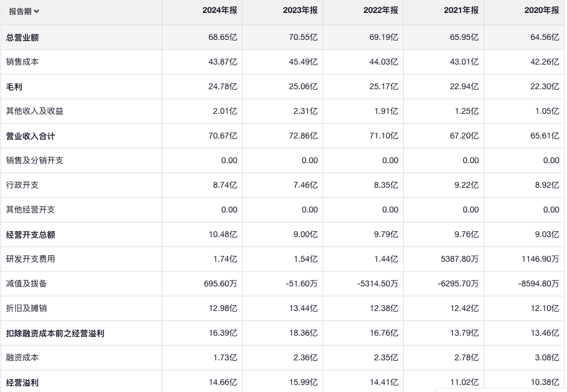The width and height of the screenshot is (567, 392).
Task: Select the 2023年报 column header
Action: [300, 11]
